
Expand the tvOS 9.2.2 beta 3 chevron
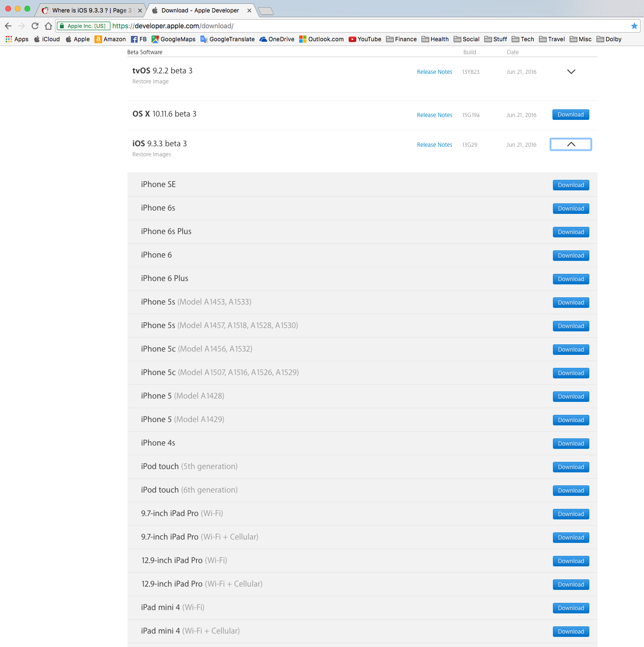click(x=571, y=72)
